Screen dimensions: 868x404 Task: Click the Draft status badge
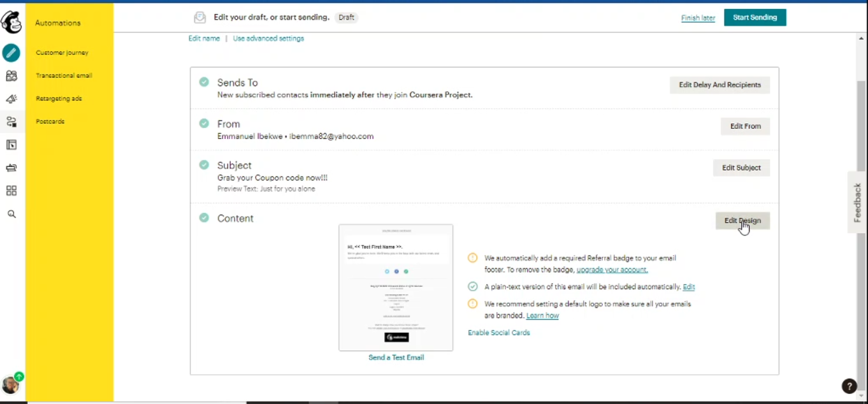click(x=347, y=18)
